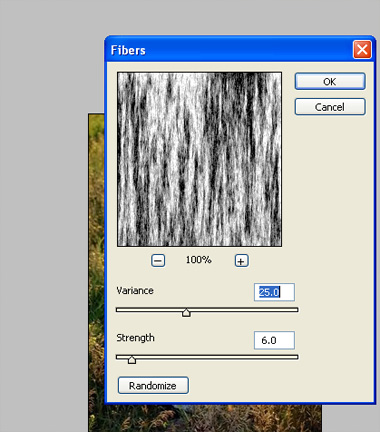Click the zoom out minus icon
Image resolution: width=380 pixels, height=432 pixels.
click(x=158, y=261)
